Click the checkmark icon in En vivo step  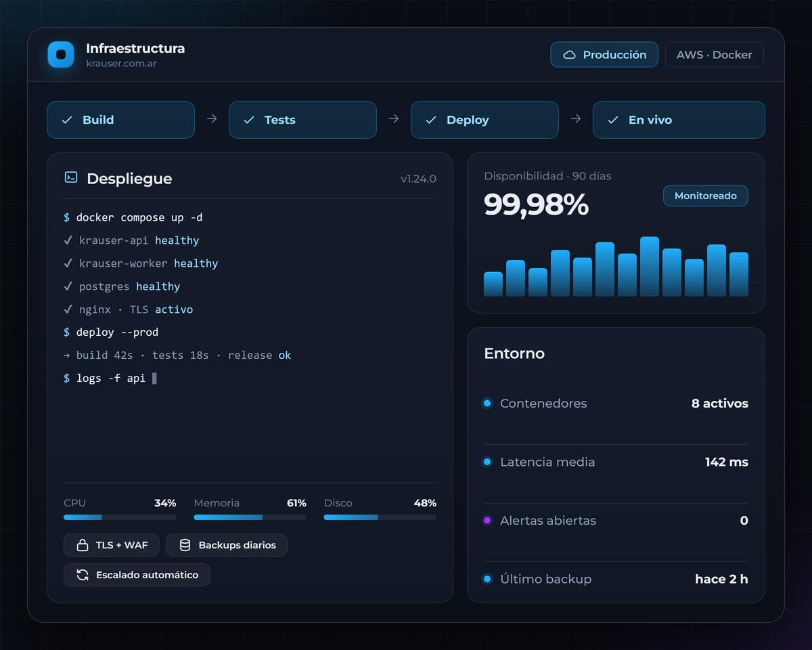tap(613, 120)
